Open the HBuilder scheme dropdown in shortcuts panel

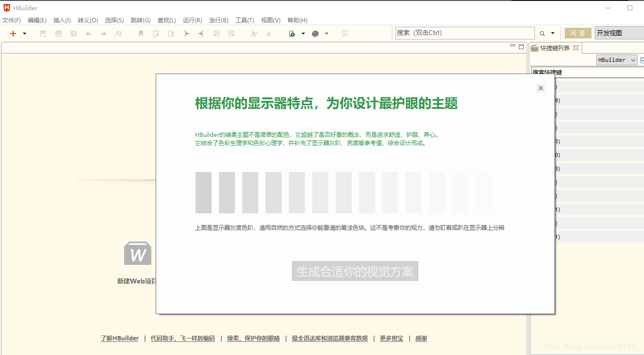point(616,59)
